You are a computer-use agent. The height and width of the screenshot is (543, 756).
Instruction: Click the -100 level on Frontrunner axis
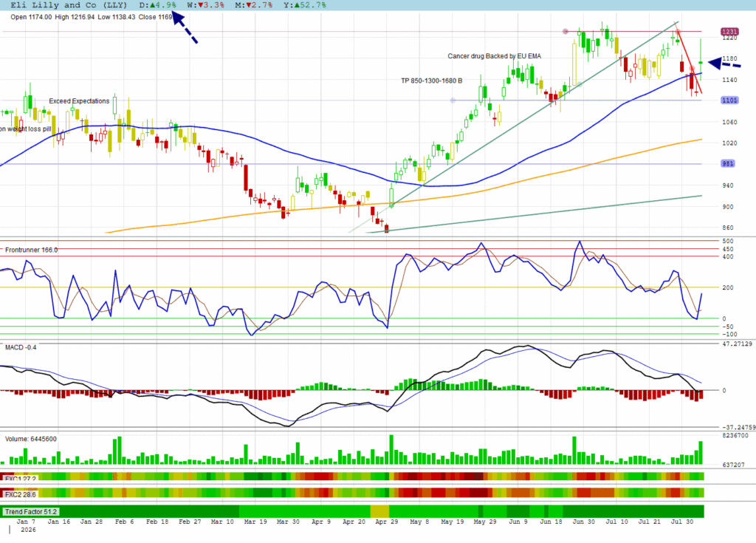[729, 334]
